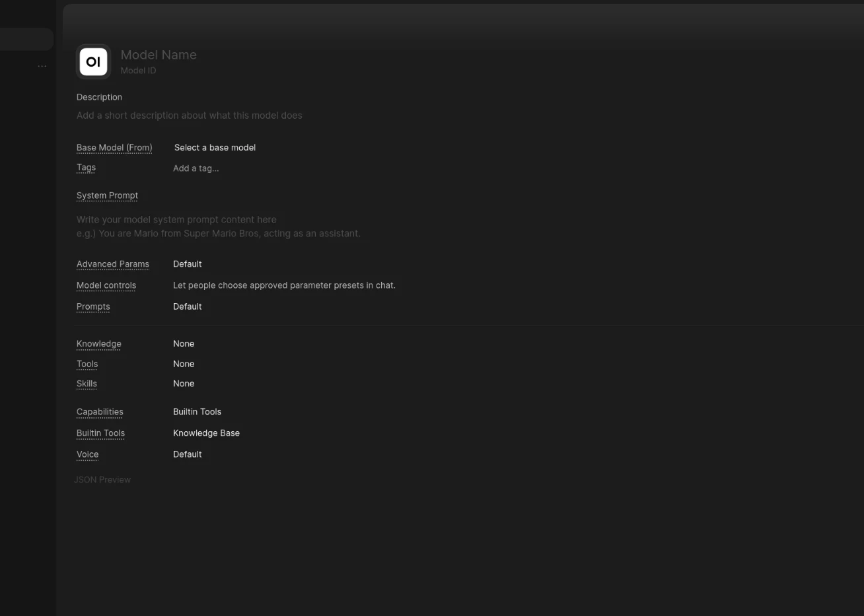Image resolution: width=864 pixels, height=616 pixels.
Task: Click the Description label
Action: pos(99,97)
